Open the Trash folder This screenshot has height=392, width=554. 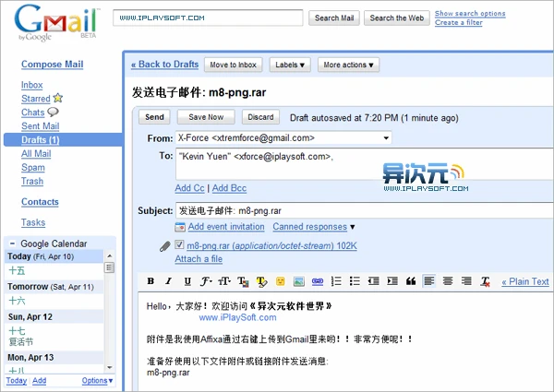[32, 182]
